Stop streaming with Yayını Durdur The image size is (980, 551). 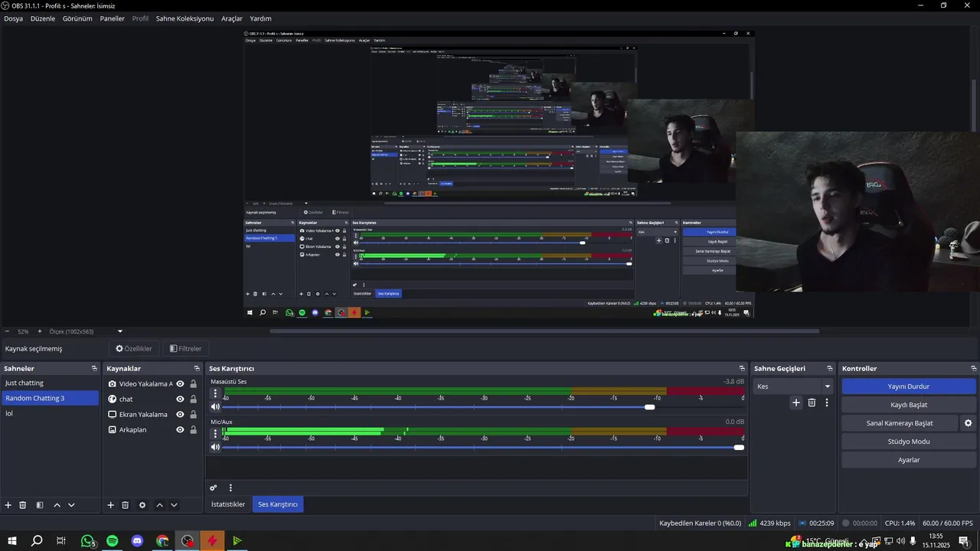[908, 386]
